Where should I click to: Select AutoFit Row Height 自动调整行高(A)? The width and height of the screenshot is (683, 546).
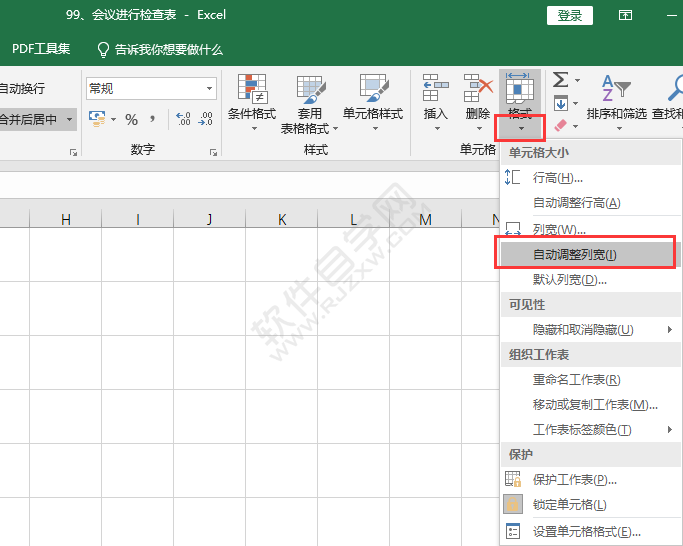click(591, 203)
